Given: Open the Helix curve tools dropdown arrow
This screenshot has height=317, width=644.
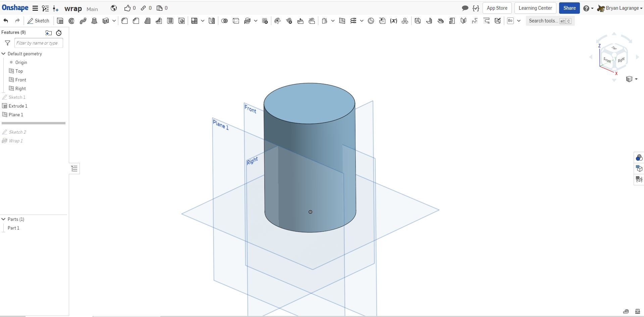Looking at the screenshot, I should (x=362, y=21).
